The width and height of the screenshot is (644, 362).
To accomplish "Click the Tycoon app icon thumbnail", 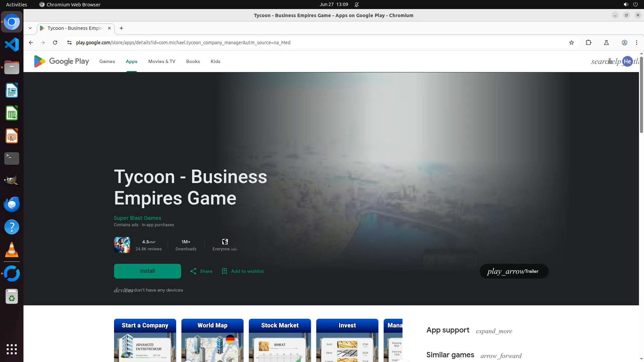I will (122, 245).
